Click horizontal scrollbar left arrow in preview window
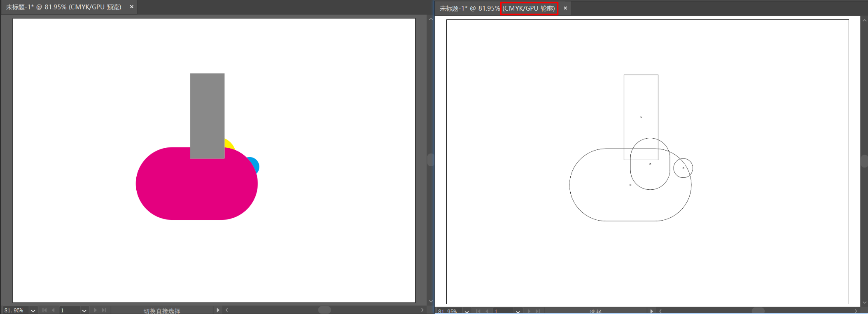The width and height of the screenshot is (868, 314). [x=227, y=310]
